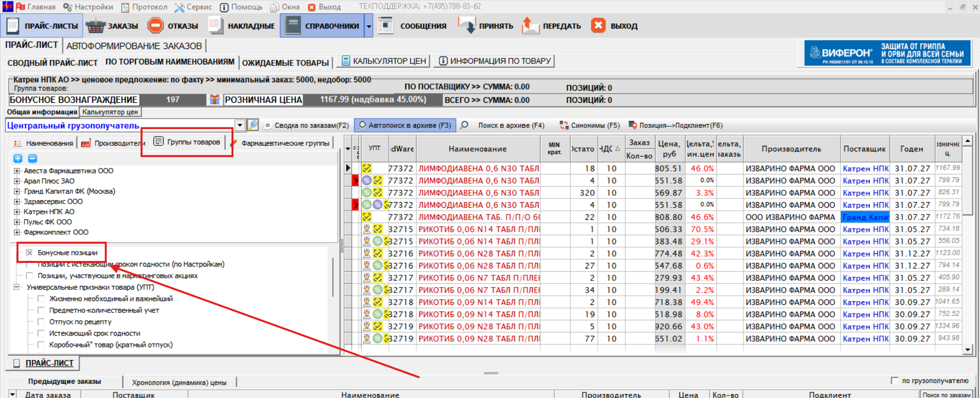Click the table's vertical scrollbar down arrow
The width and height of the screenshot is (980, 398).
(967, 349)
